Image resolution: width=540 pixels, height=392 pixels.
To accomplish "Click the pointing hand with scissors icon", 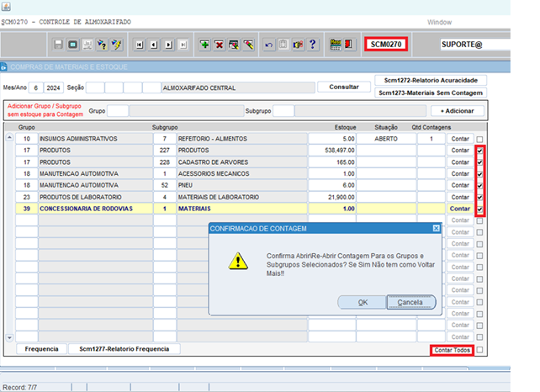I will point(298,45).
